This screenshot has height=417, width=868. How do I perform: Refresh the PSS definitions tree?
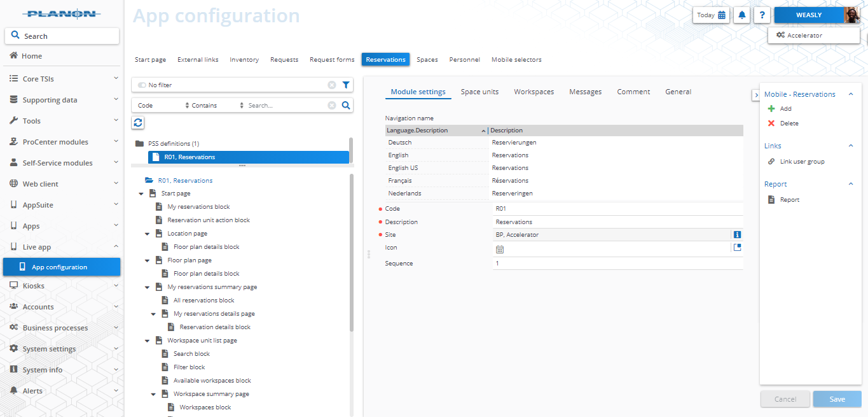point(137,122)
